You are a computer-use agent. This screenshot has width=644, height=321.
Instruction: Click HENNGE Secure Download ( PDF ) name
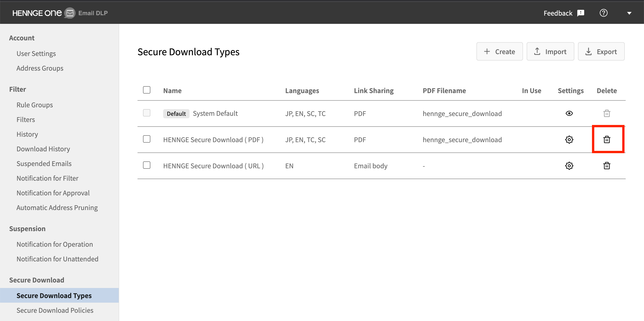pyautogui.click(x=213, y=140)
